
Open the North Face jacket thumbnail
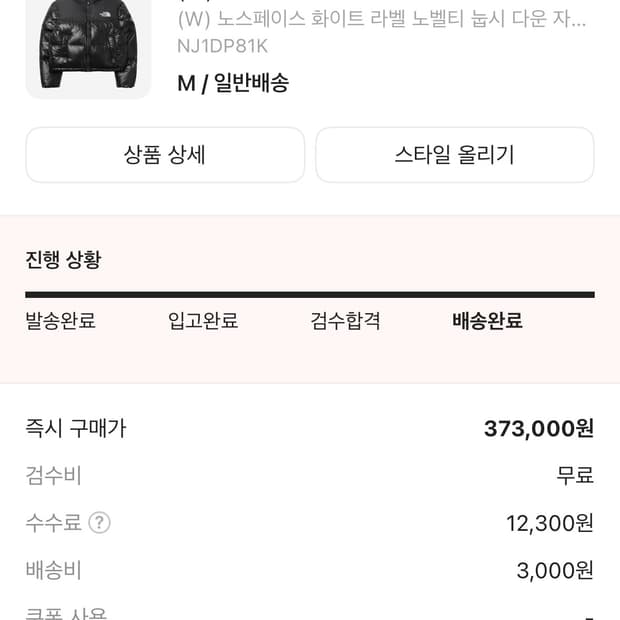(x=88, y=48)
